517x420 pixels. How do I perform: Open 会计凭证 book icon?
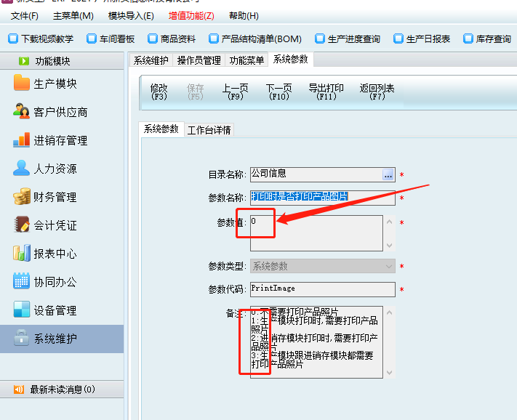coord(21,225)
